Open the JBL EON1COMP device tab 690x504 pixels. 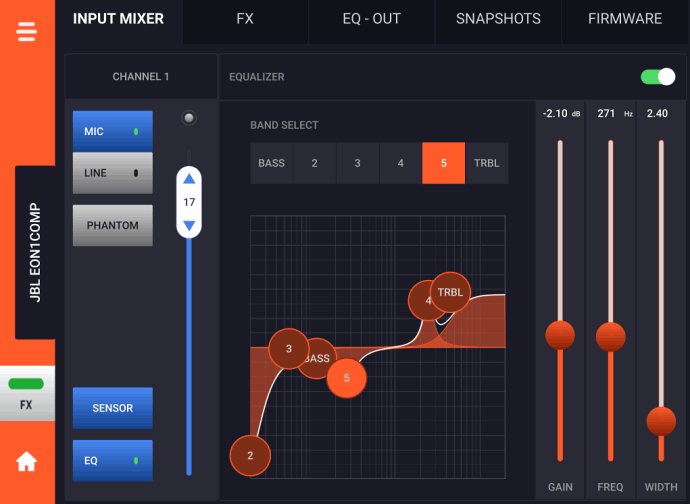point(35,252)
